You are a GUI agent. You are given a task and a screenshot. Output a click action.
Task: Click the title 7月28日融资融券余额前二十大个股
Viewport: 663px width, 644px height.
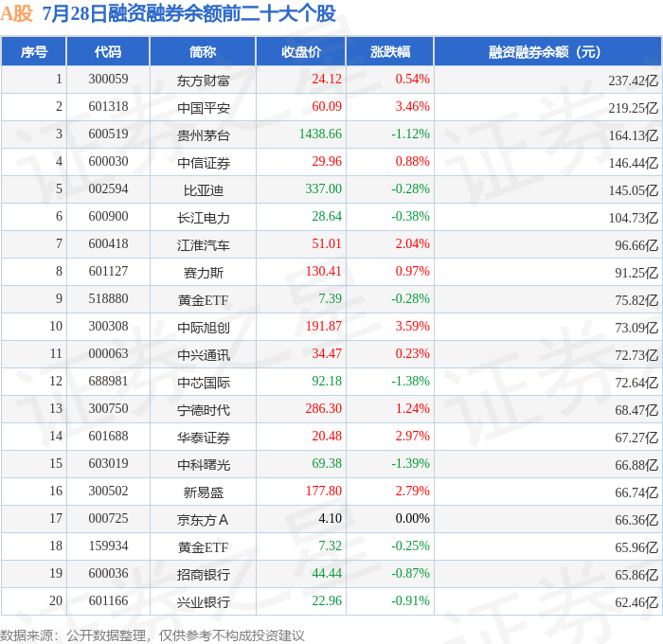(x=189, y=13)
